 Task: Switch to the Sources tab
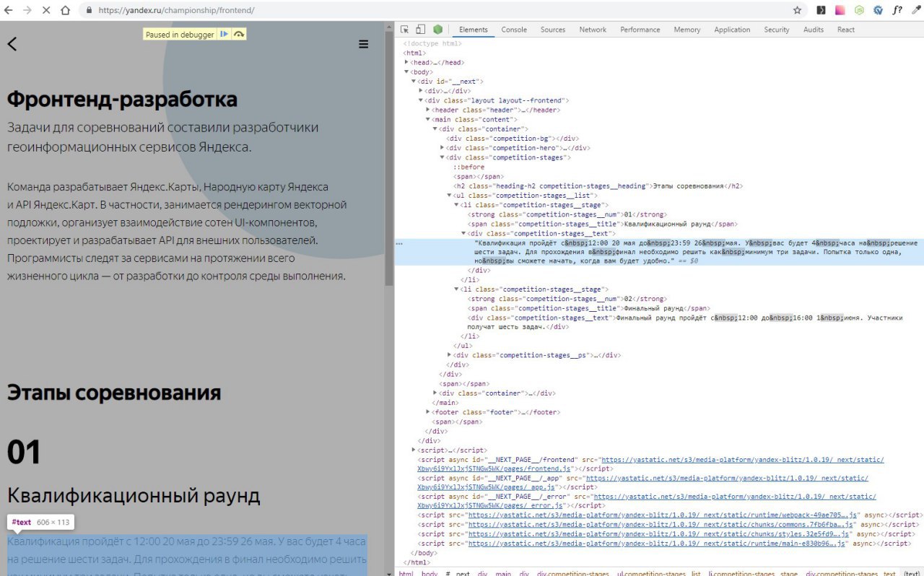[x=553, y=30]
